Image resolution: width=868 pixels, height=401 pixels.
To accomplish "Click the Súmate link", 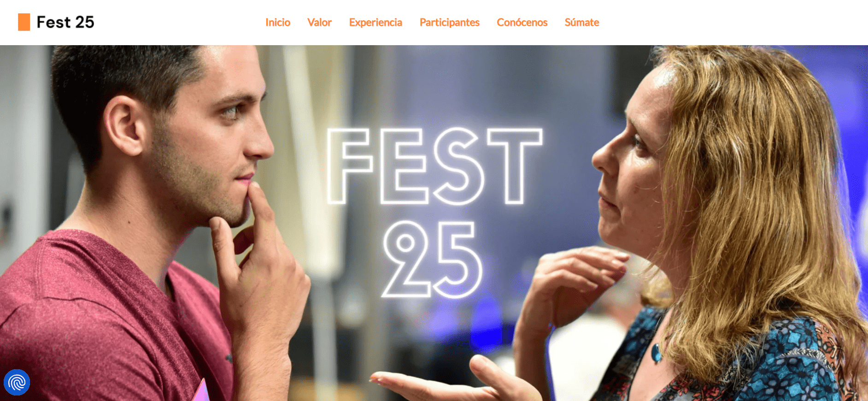I will [x=582, y=22].
